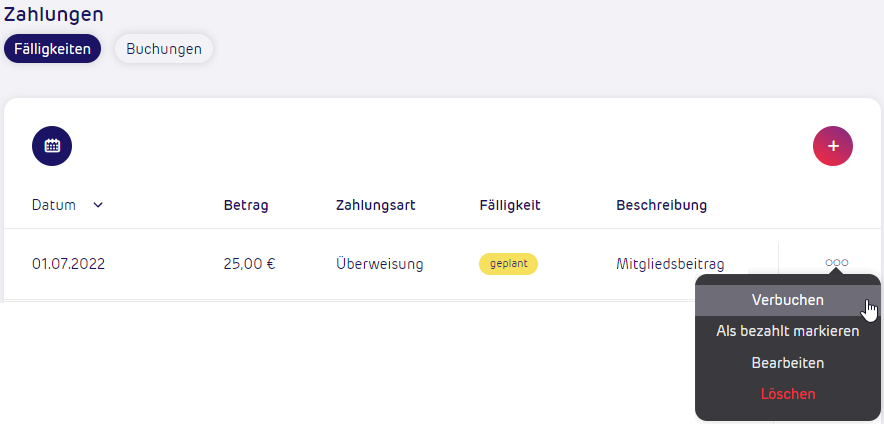Click the Überweisung payment type cell
This screenshot has width=884, height=424.
380,264
